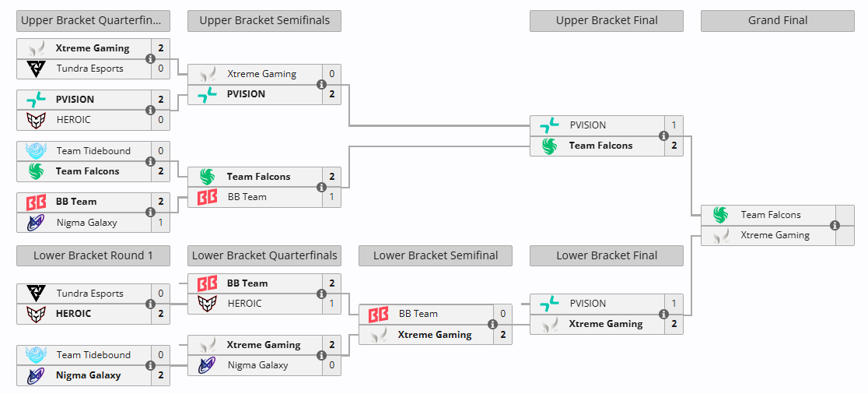Open Xtreme Gaming link in Grand Final
This screenshot has width=868, height=394.
[x=775, y=235]
